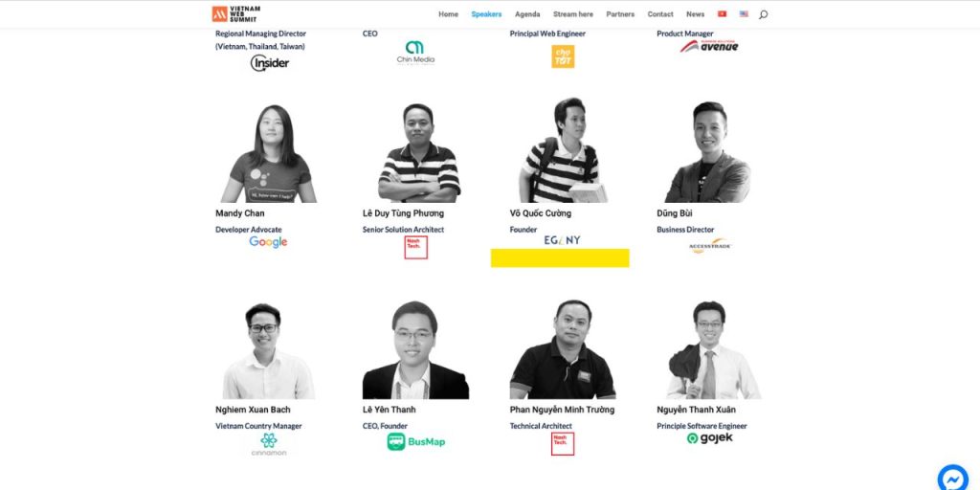Click Mandy Chan's speaker photo
This screenshot has height=490, width=980.
pos(269,153)
